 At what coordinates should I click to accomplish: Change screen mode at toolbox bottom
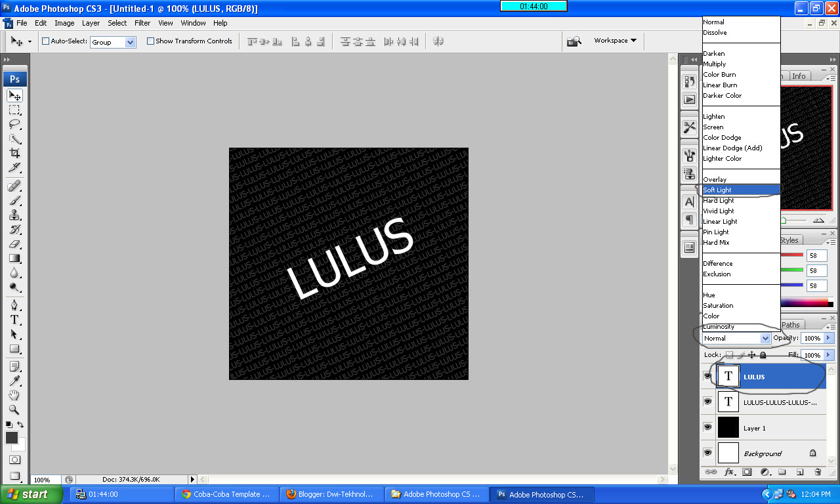coord(14,476)
